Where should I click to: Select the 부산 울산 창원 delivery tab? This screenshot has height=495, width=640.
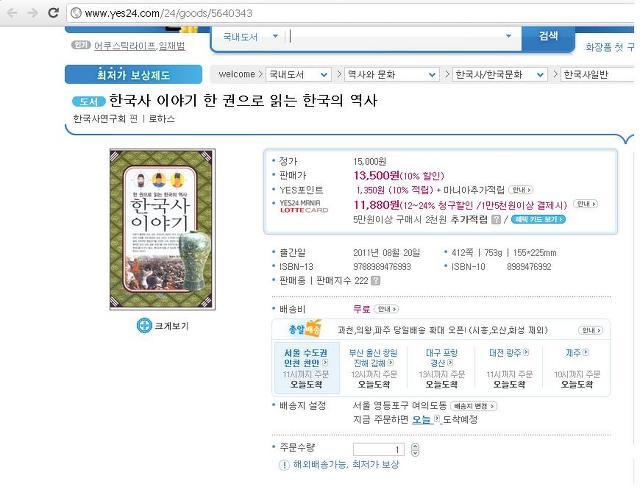pyautogui.click(x=373, y=368)
